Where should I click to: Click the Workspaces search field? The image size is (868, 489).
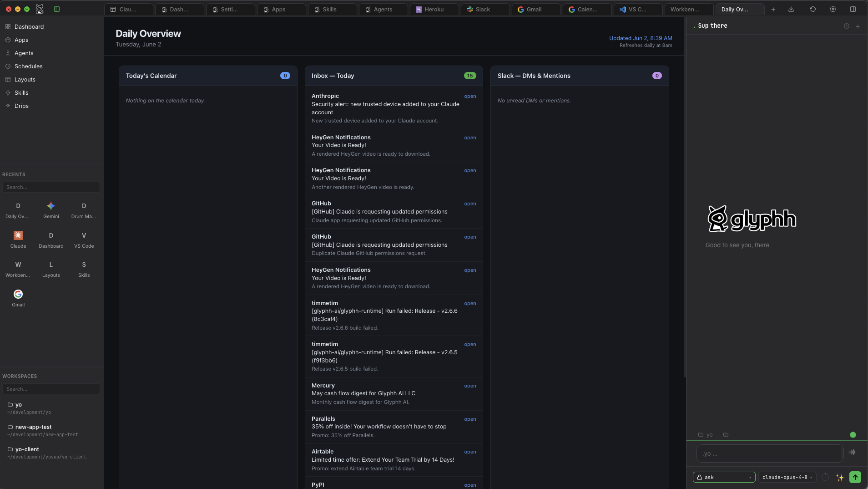pyautogui.click(x=51, y=389)
